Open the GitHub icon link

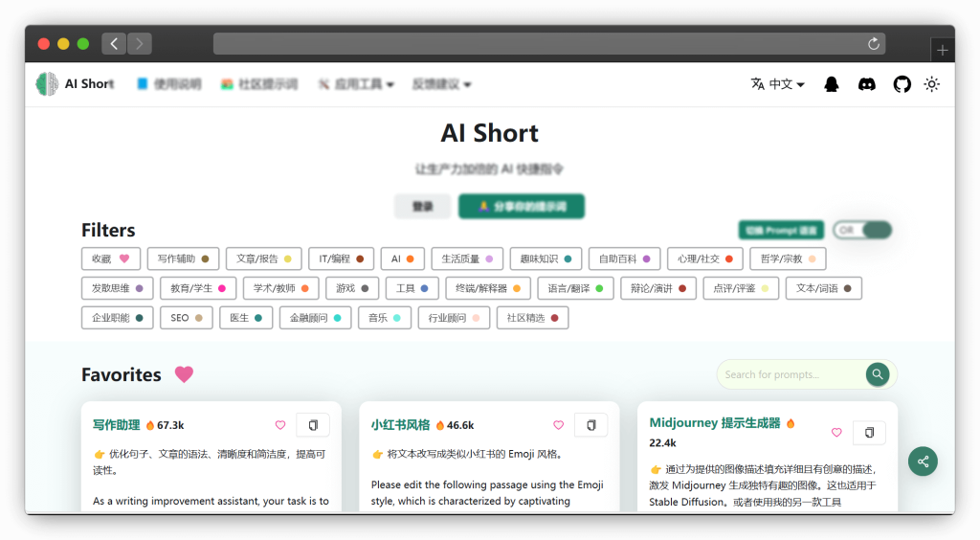[902, 84]
